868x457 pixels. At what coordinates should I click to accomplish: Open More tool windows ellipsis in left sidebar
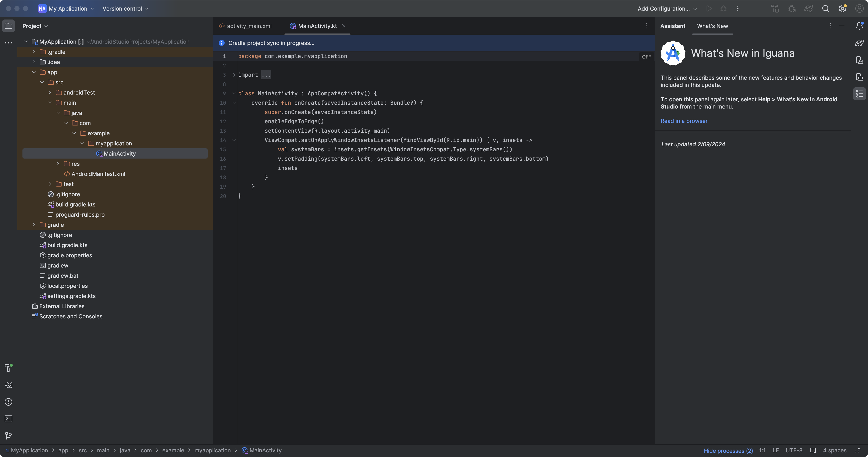(x=8, y=43)
